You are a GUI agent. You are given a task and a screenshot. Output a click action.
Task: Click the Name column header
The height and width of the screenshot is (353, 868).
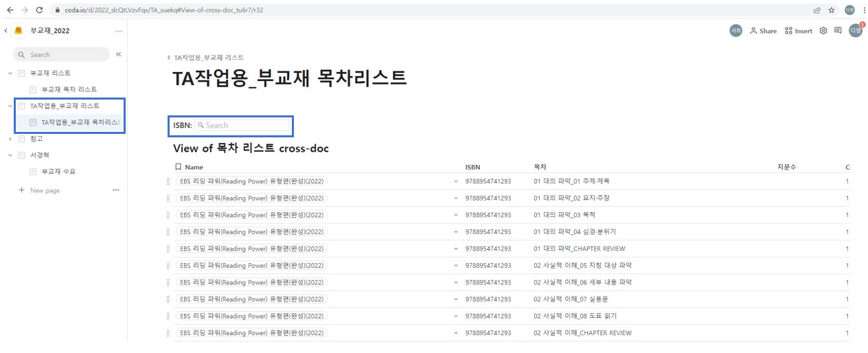(194, 167)
